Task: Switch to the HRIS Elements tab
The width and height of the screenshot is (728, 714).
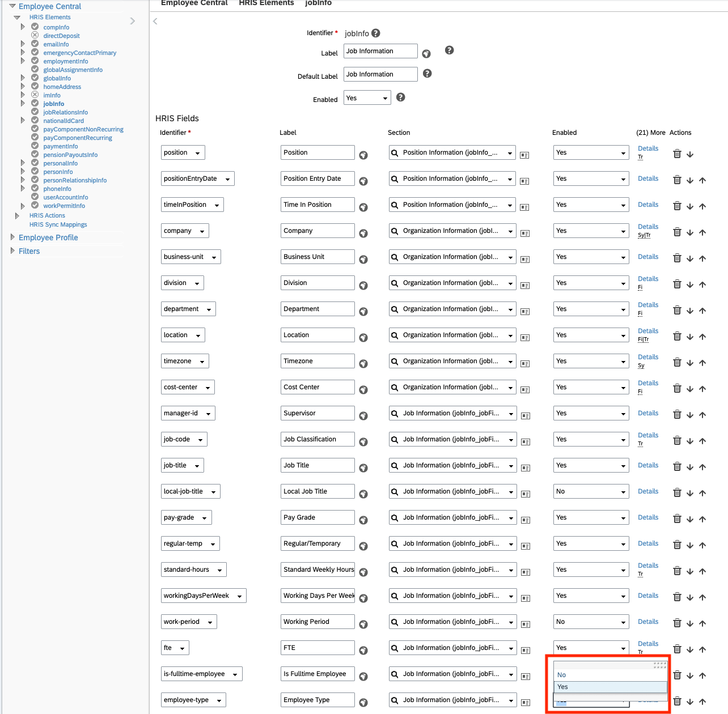Action: pos(266,3)
